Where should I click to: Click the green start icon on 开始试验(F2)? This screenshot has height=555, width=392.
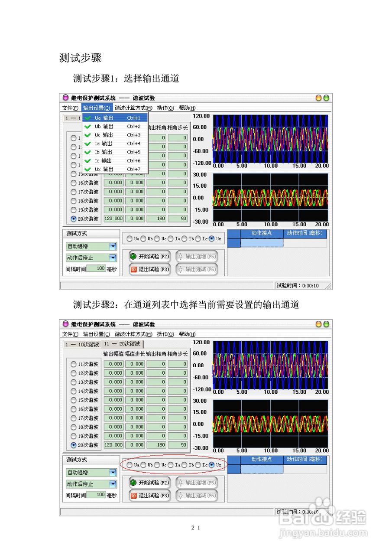133,257
